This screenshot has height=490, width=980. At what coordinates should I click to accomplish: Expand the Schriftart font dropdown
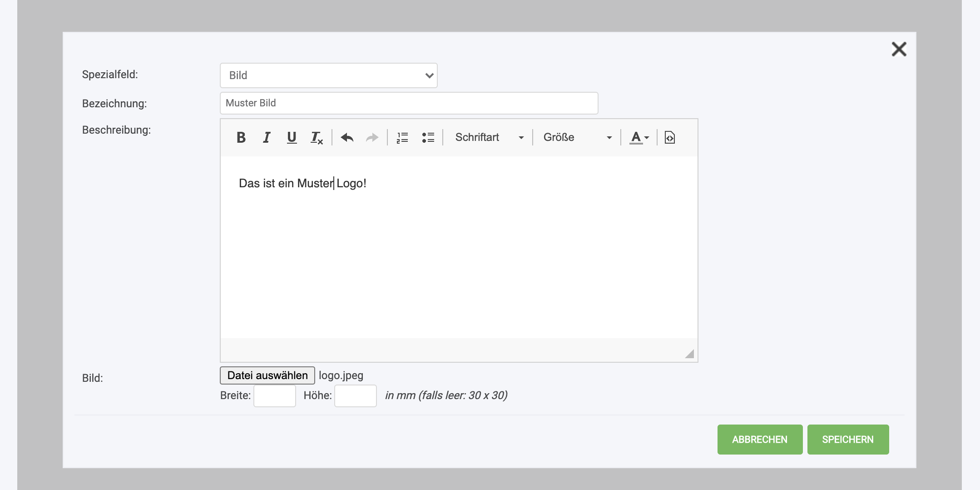click(489, 137)
